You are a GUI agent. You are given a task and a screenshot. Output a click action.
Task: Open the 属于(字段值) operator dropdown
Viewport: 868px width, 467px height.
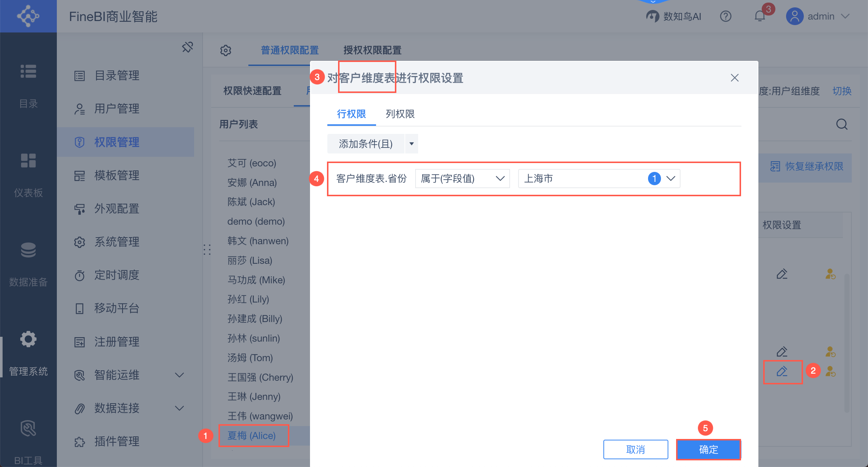pos(462,179)
